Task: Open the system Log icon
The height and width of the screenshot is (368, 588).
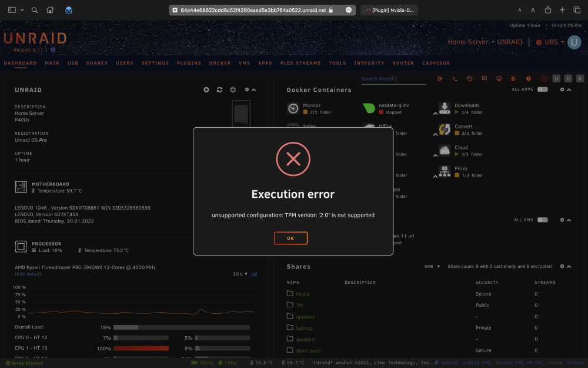Action: [513, 78]
